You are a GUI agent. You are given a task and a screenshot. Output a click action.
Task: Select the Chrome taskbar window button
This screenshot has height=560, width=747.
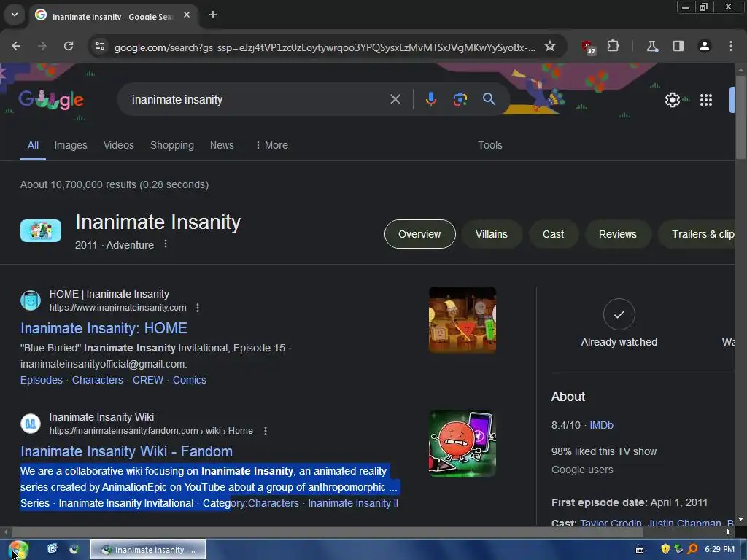pyautogui.click(x=148, y=550)
